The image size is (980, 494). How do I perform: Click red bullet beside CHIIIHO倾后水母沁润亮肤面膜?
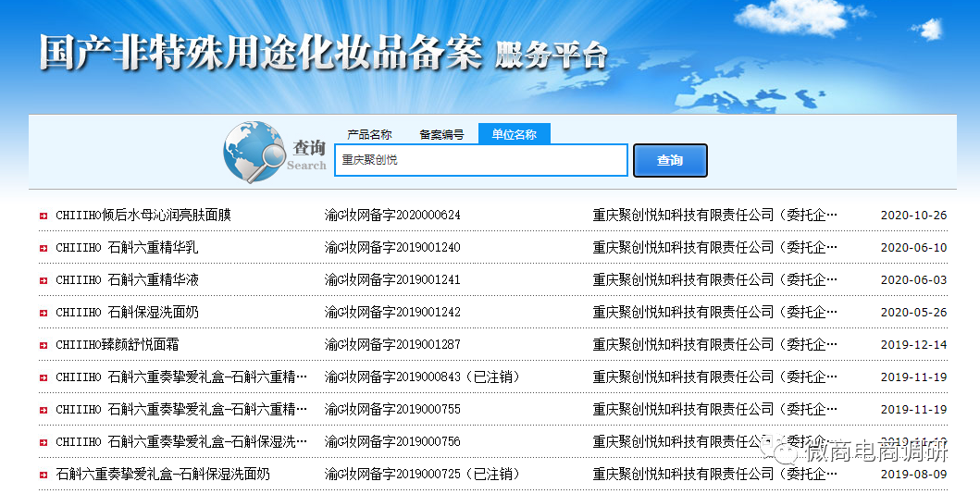43,216
